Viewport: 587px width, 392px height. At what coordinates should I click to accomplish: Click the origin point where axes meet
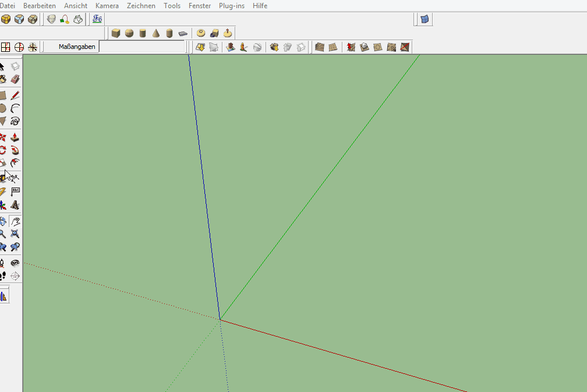click(x=220, y=319)
